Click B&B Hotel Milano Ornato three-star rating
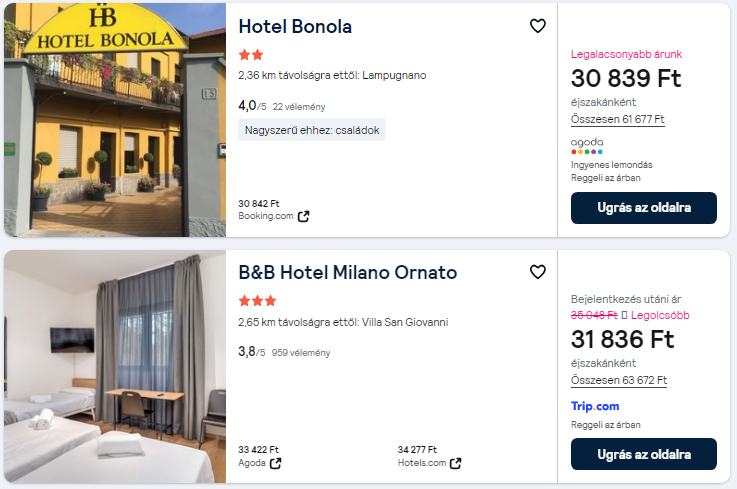The height and width of the screenshot is (489, 737). [x=257, y=300]
